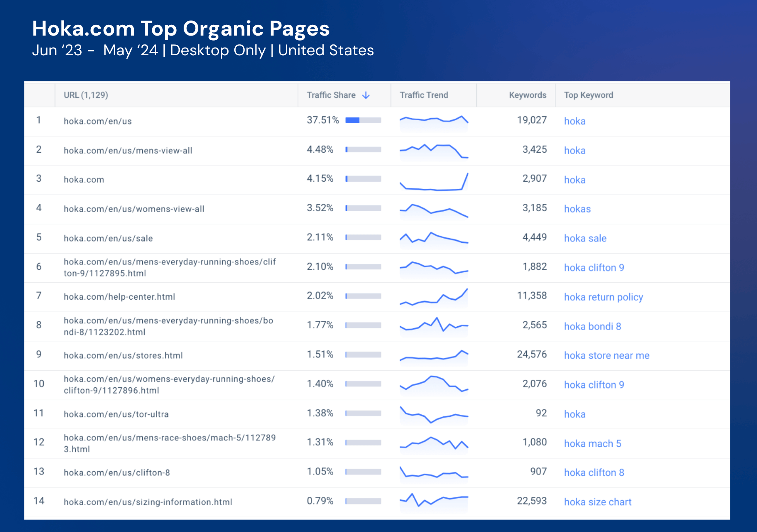757x532 pixels.
Task: Select the hoka.com/en/us/sale URL
Action: point(108,239)
